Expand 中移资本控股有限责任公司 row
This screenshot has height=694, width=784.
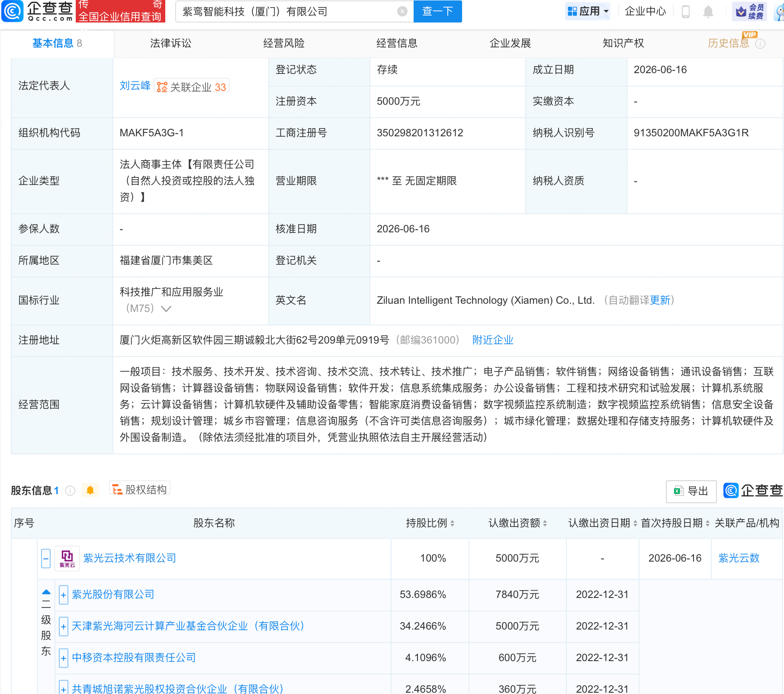tap(64, 658)
